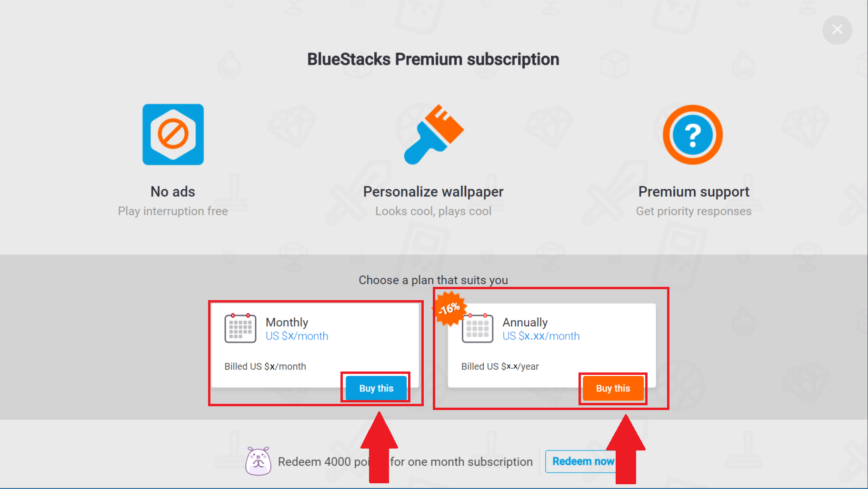Click the purple hamster points mascot icon
868x489 pixels.
(x=258, y=461)
